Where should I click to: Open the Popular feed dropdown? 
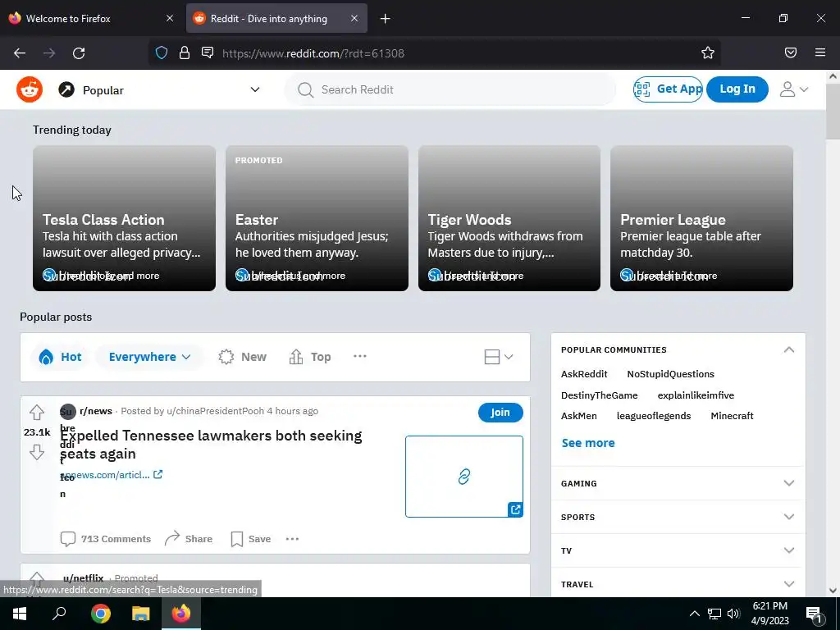pyautogui.click(x=159, y=89)
